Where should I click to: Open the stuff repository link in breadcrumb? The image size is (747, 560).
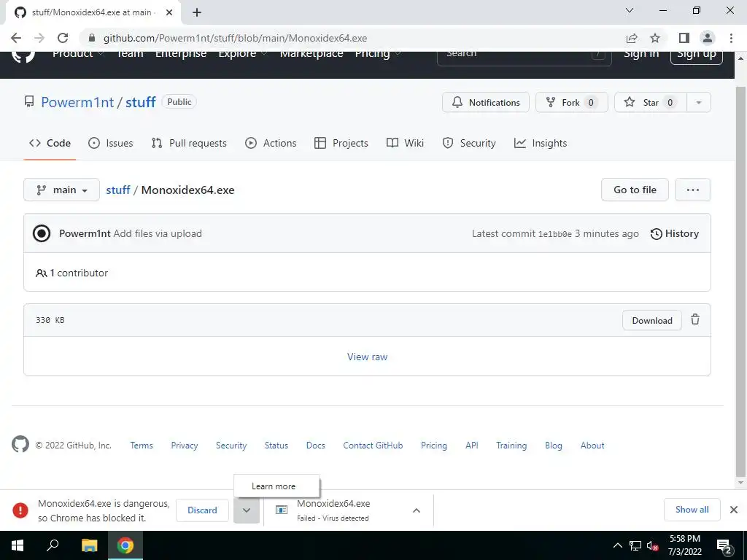point(117,190)
